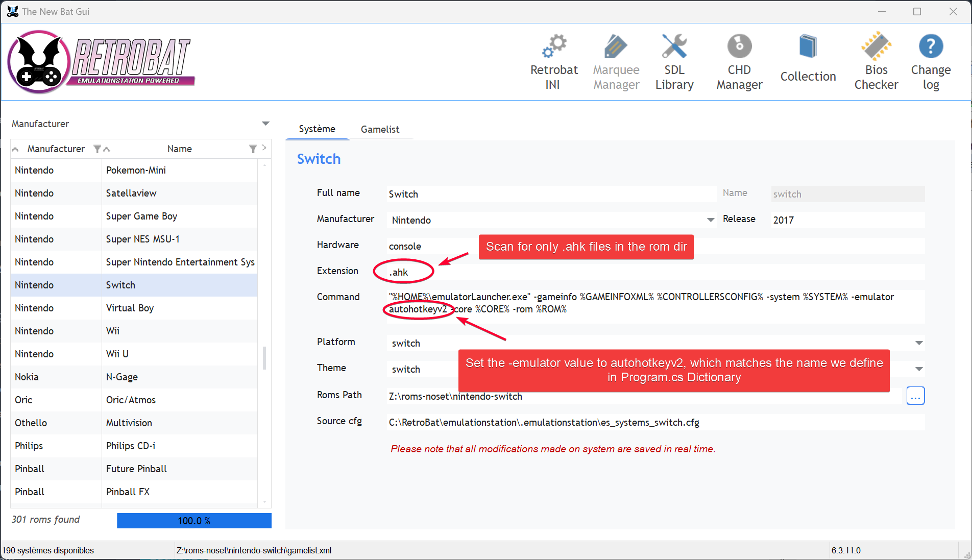972x560 pixels.
Task: Click the 100.0 % progress bar
Action: (194, 521)
